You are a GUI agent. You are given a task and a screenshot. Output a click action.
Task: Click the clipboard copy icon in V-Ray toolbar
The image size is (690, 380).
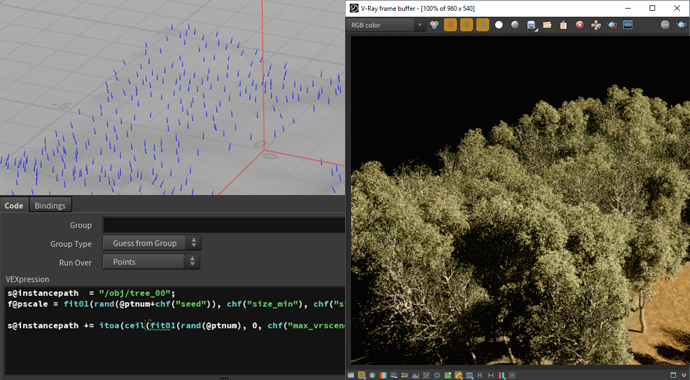tap(563, 25)
